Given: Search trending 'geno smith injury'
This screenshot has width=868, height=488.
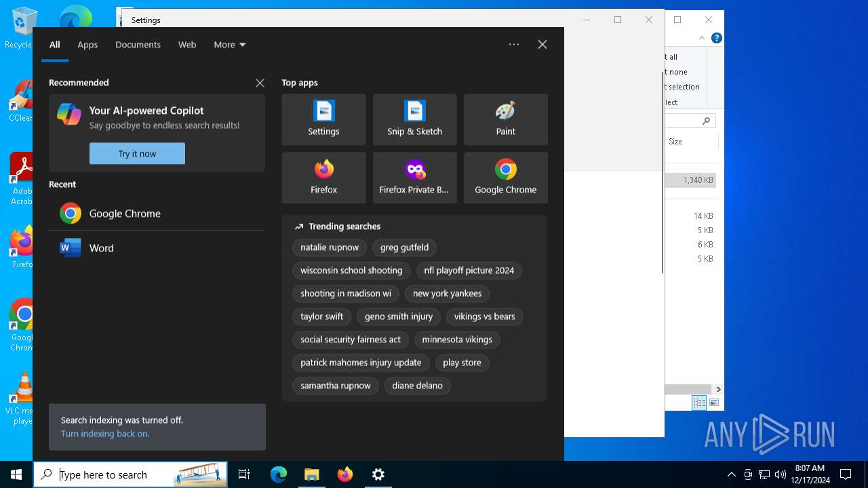Looking at the screenshot, I should tap(399, 317).
